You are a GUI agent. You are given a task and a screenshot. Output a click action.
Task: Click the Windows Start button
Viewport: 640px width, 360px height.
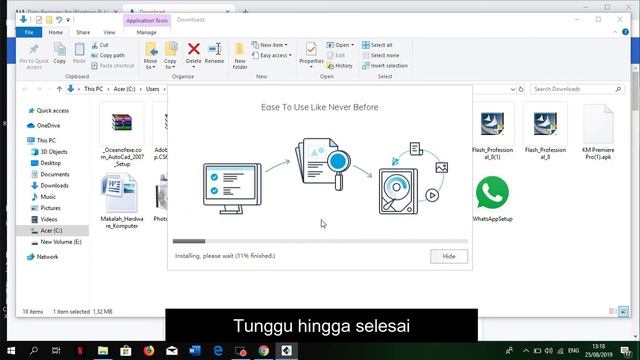coord(11,351)
